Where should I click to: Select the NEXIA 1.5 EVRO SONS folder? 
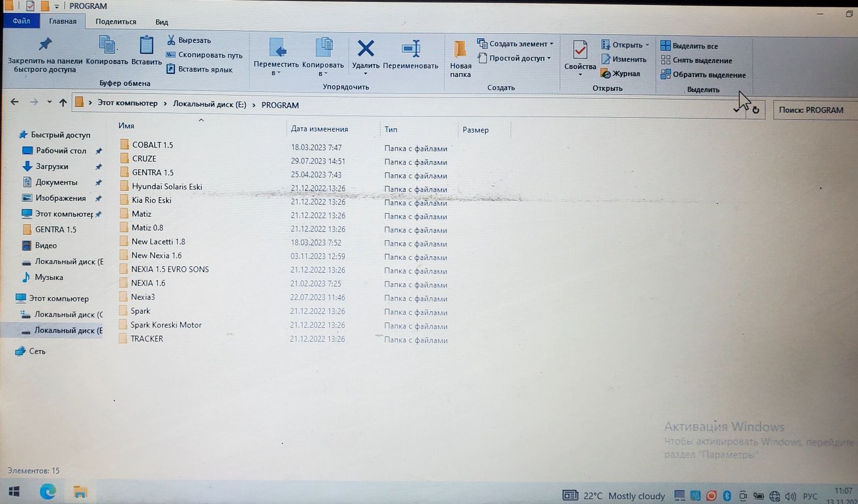point(164,269)
